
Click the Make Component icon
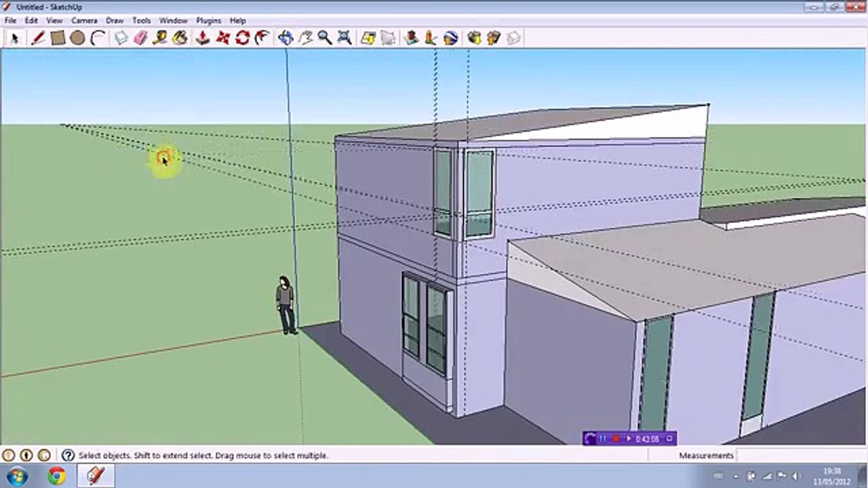121,38
